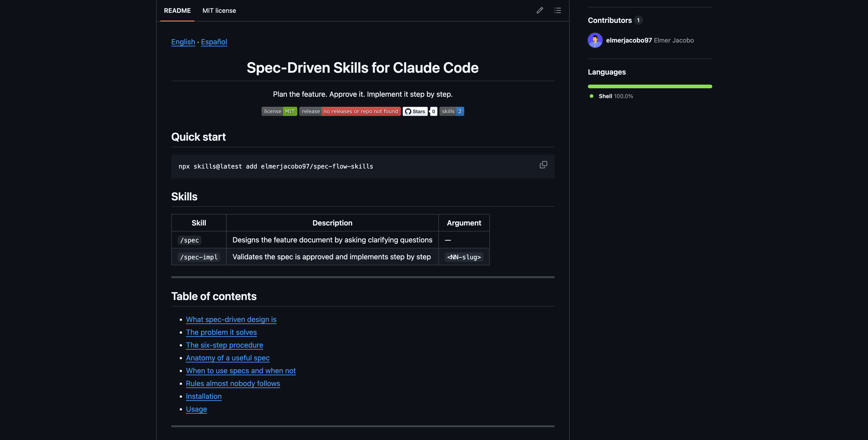The width and height of the screenshot is (868, 440).
Task: Click the /spec-impl skill cell
Action: [199, 257]
